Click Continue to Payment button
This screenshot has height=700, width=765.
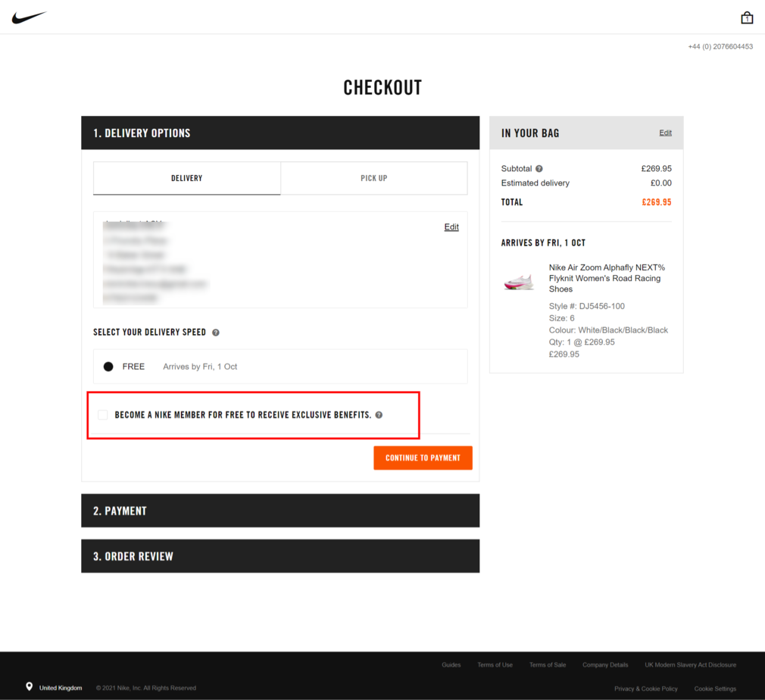click(x=423, y=458)
